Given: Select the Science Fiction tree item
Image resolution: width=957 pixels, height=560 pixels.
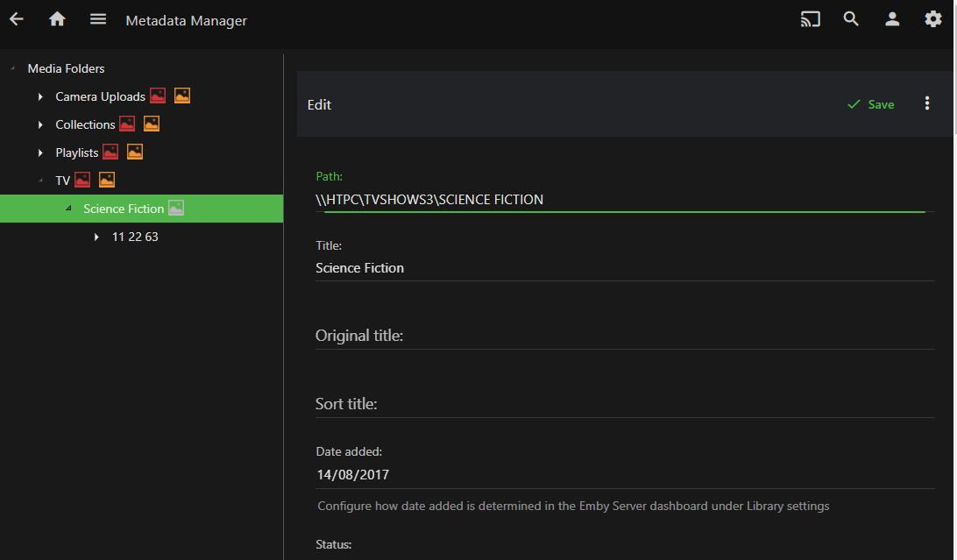Looking at the screenshot, I should pos(124,209).
